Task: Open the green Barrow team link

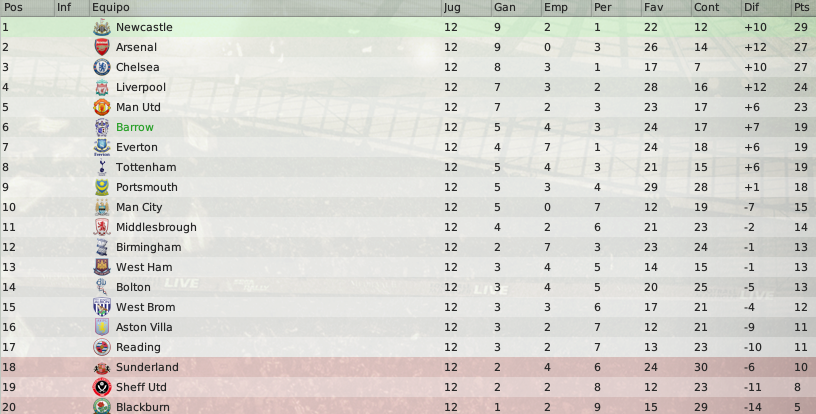Action: (x=135, y=127)
